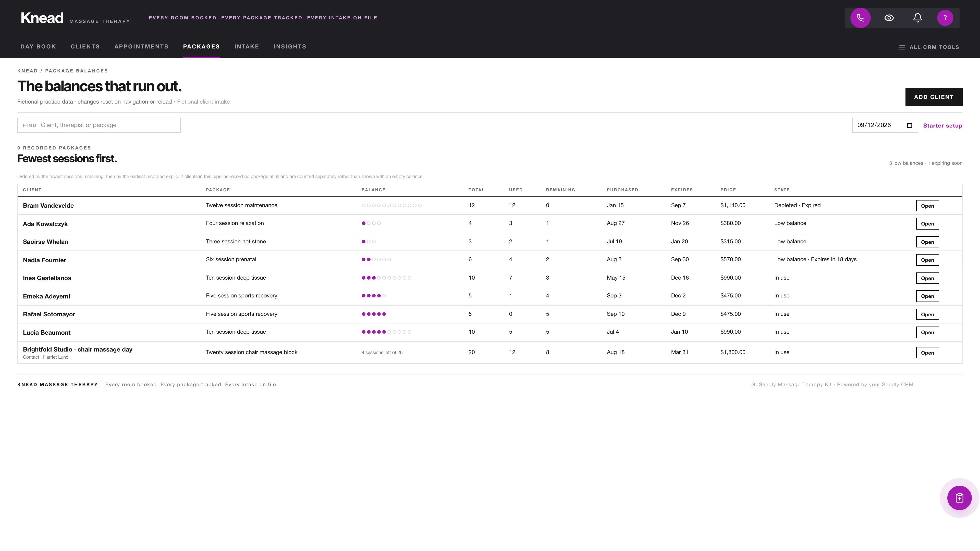Open the calendar picker icon in date field
This screenshot has width=980, height=551.
pyautogui.click(x=910, y=126)
